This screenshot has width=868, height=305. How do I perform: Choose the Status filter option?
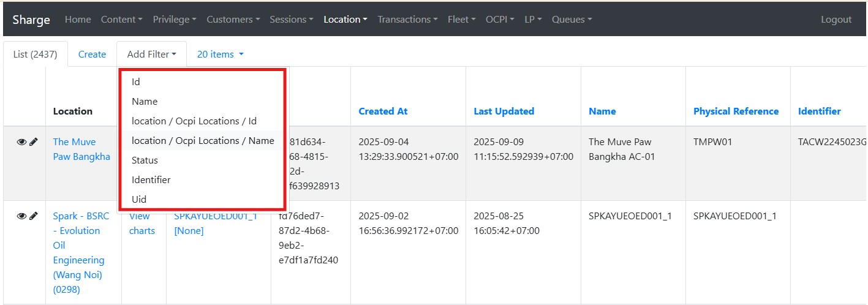(145, 160)
